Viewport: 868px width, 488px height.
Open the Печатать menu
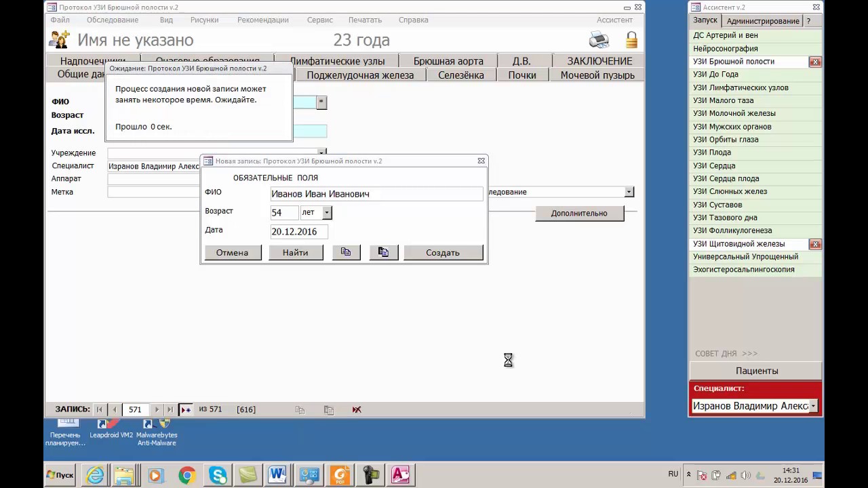pos(365,20)
